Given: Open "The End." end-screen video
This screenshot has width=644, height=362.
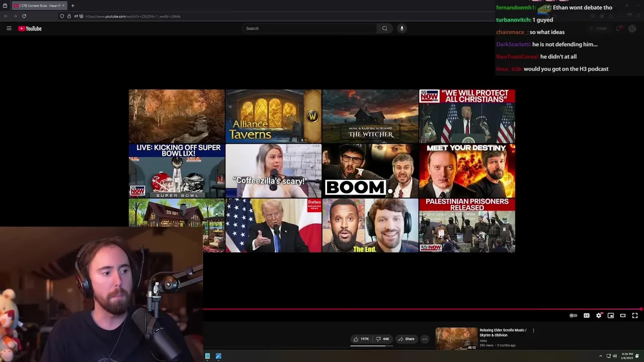Looking at the screenshot, I should pos(370,225).
